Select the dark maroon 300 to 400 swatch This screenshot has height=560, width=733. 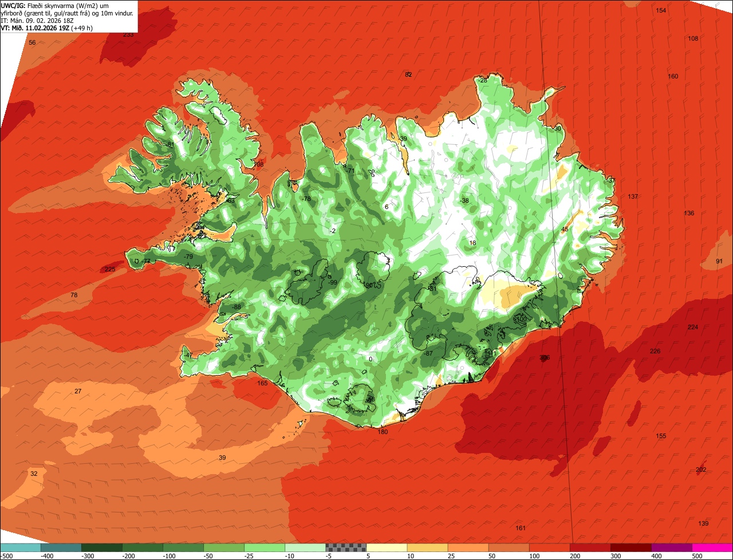pos(631,547)
